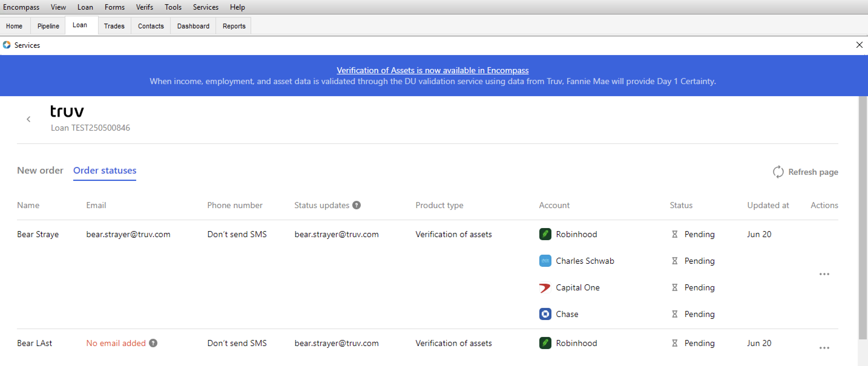Click the Bear Straye name cell

(38, 234)
